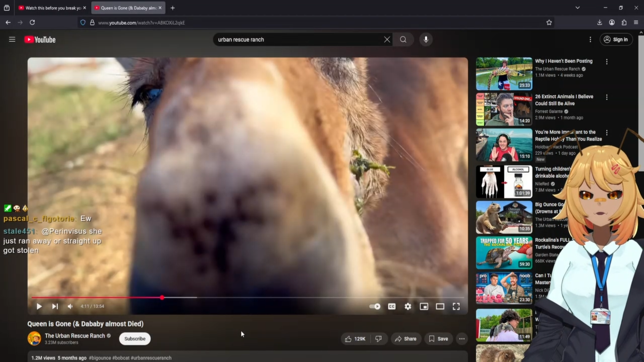
Task: Click the red progress bar scrubber
Action: (x=162, y=298)
